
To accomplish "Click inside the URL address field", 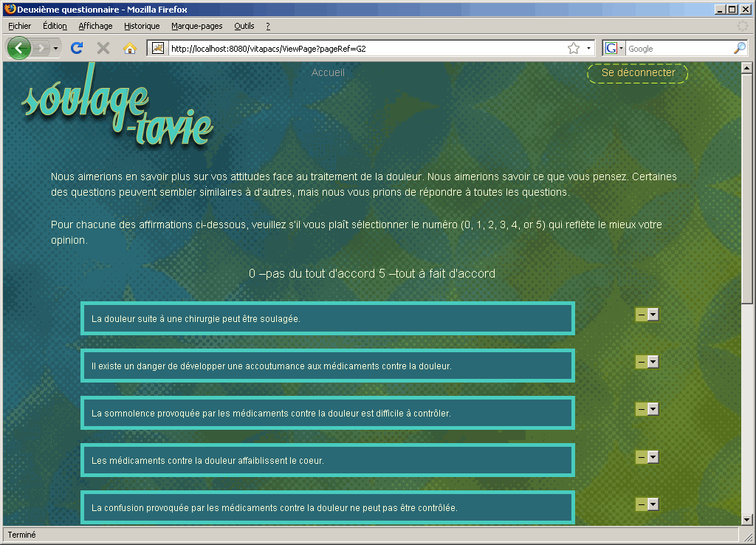I will [362, 49].
